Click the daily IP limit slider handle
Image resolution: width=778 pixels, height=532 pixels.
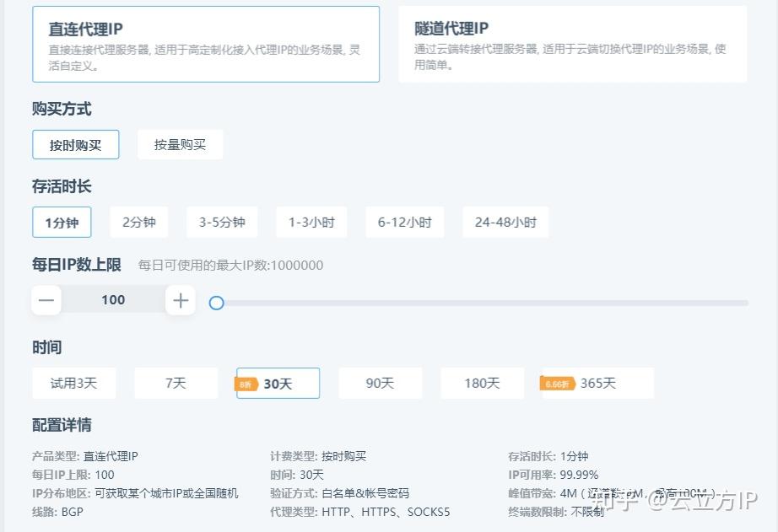click(x=217, y=303)
